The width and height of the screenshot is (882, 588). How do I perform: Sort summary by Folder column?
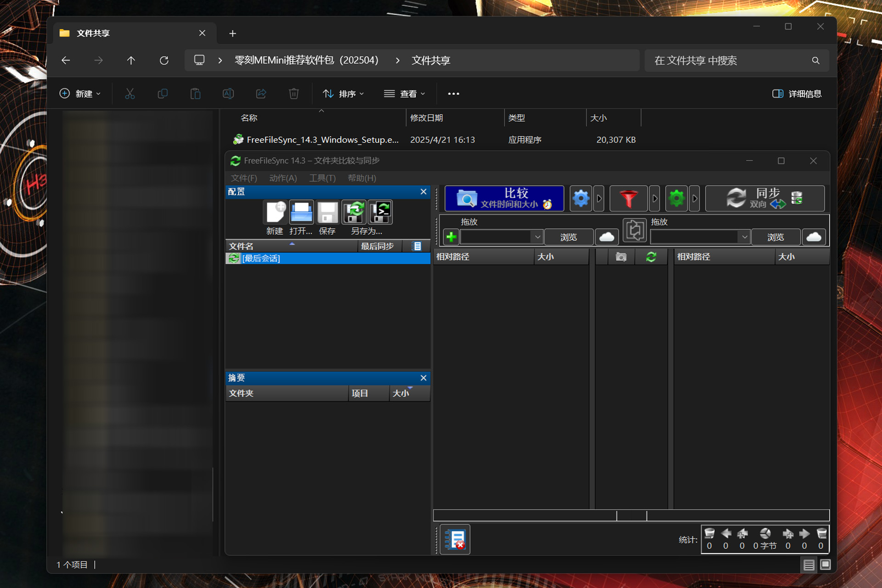tap(287, 393)
